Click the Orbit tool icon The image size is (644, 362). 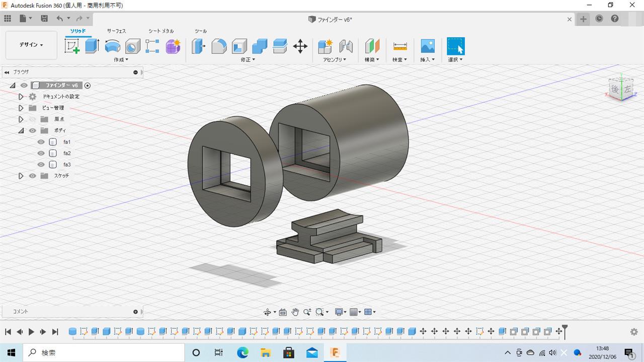click(267, 312)
